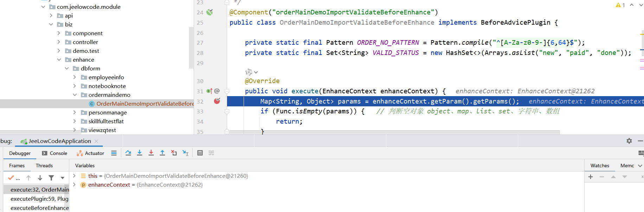Open the Threads tab
This screenshot has width=644, height=212.
click(x=44, y=166)
